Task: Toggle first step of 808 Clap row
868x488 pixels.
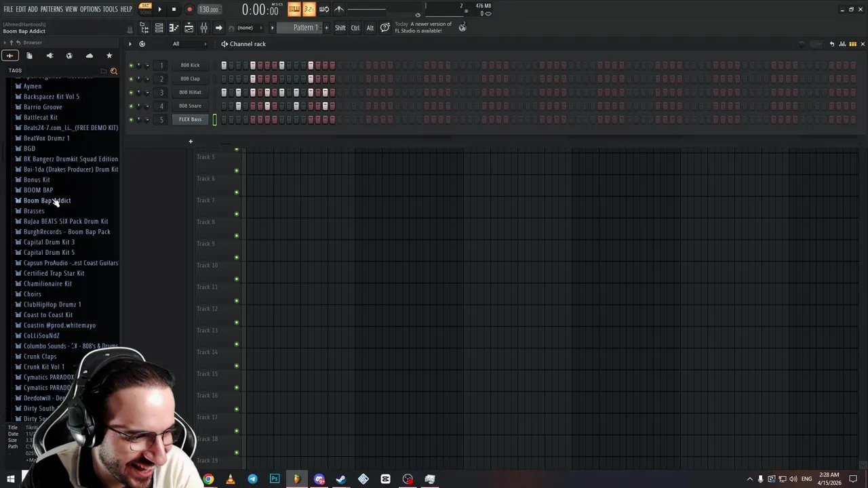Action: [x=224, y=79]
